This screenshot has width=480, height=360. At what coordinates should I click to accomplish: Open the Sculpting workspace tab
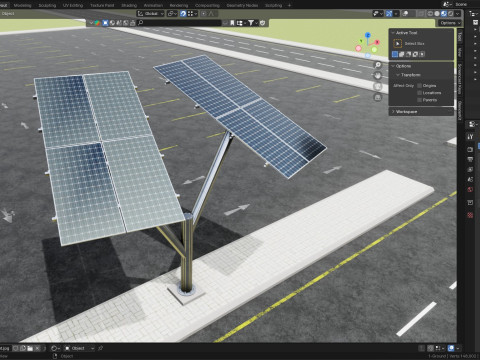click(x=47, y=5)
